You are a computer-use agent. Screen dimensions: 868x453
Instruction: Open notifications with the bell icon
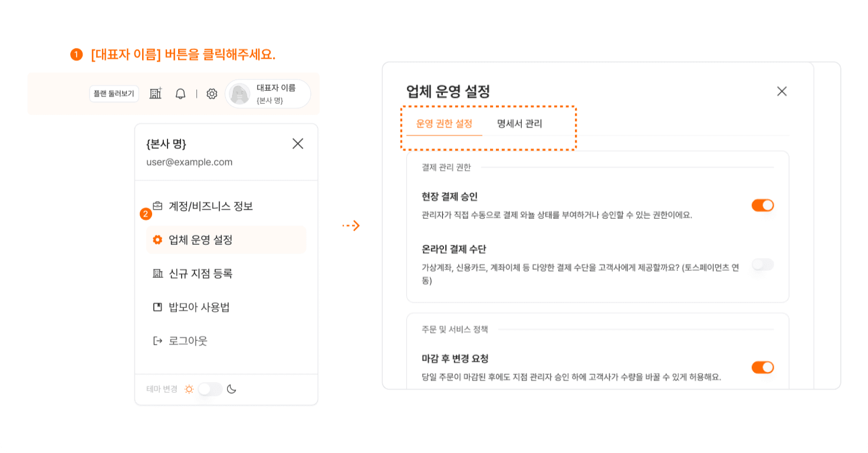pos(180,94)
